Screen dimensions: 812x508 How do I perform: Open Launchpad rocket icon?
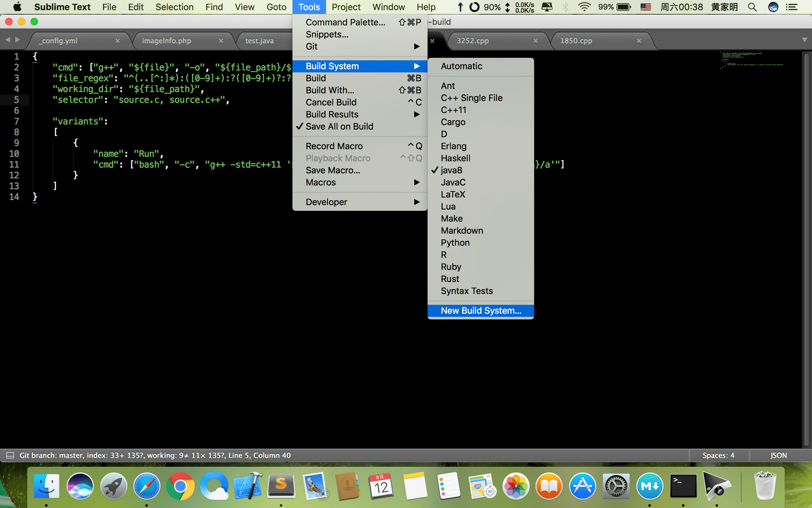[114, 486]
